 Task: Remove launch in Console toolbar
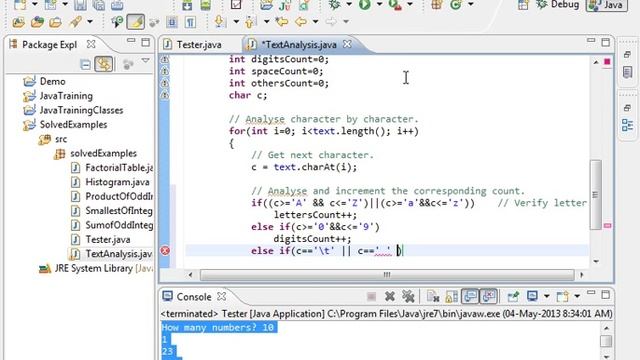point(390,296)
